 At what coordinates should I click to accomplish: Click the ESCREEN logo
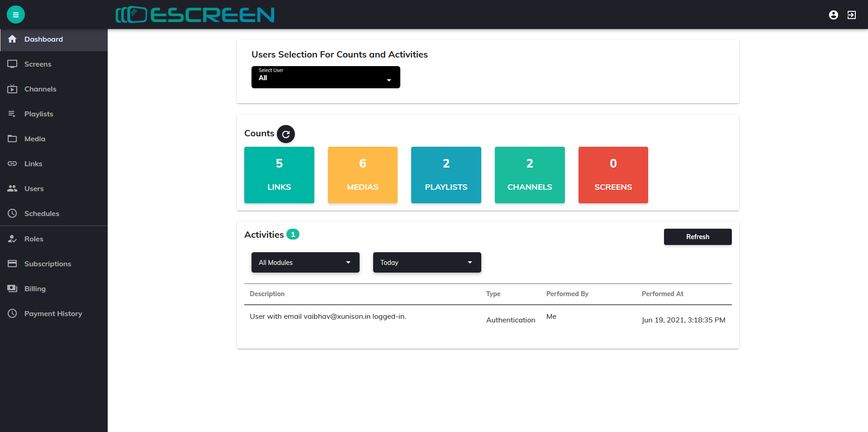coord(195,15)
